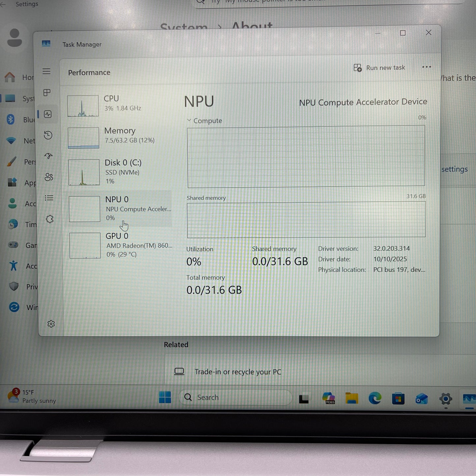Open the Processes page in Task Manager

tap(46, 93)
